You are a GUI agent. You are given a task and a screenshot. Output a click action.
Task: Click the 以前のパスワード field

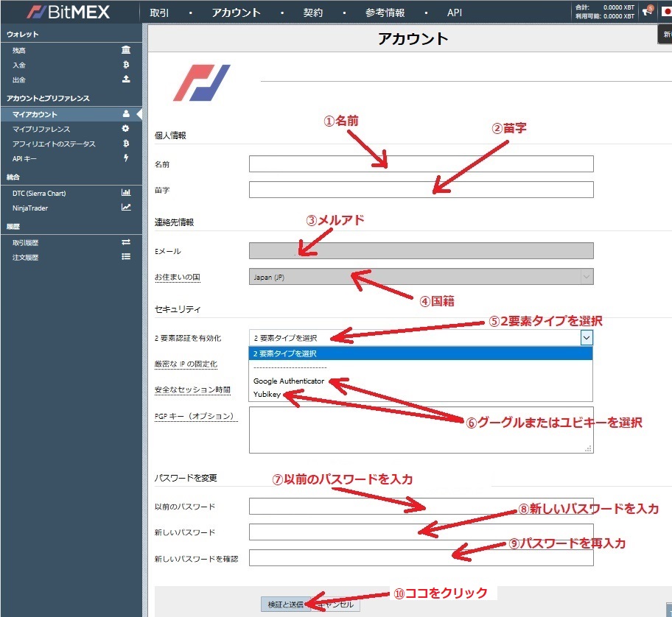pyautogui.click(x=421, y=506)
